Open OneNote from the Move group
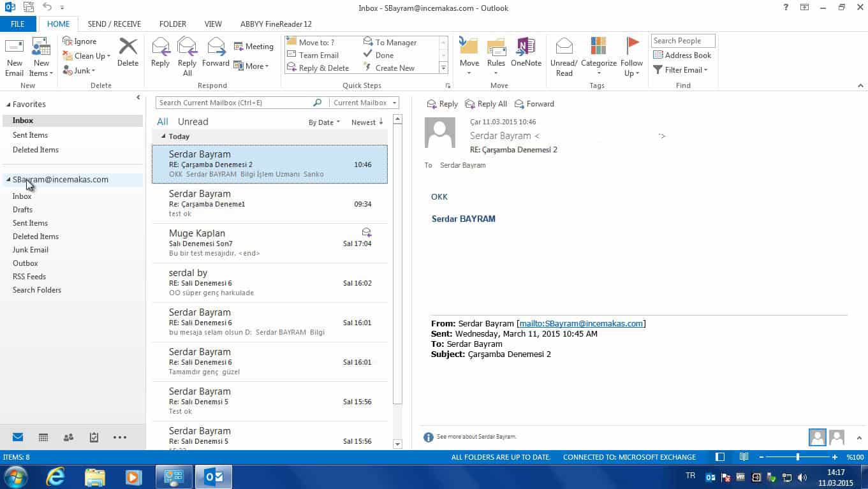This screenshot has height=489, width=868. (526, 47)
